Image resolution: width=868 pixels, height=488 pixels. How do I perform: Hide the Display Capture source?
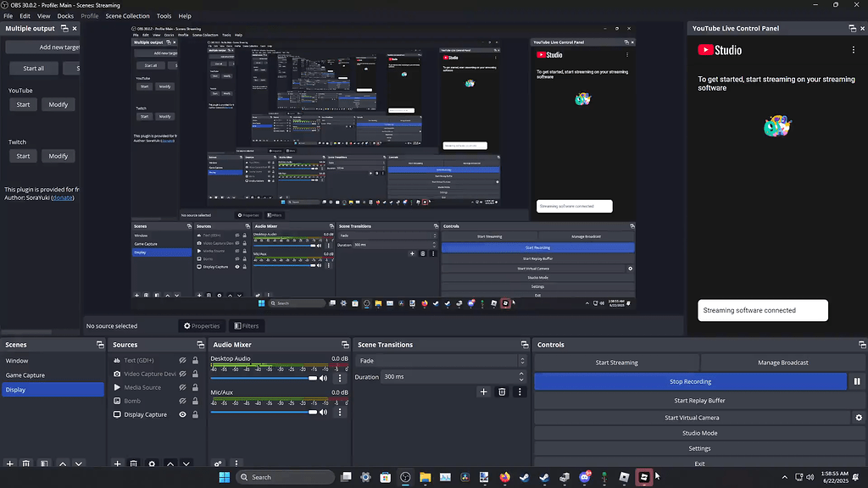pos(183,413)
